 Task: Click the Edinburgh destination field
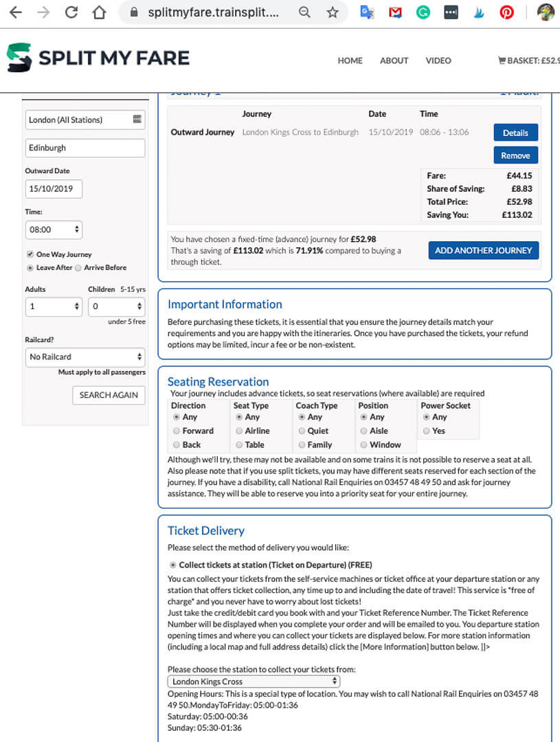(85, 148)
